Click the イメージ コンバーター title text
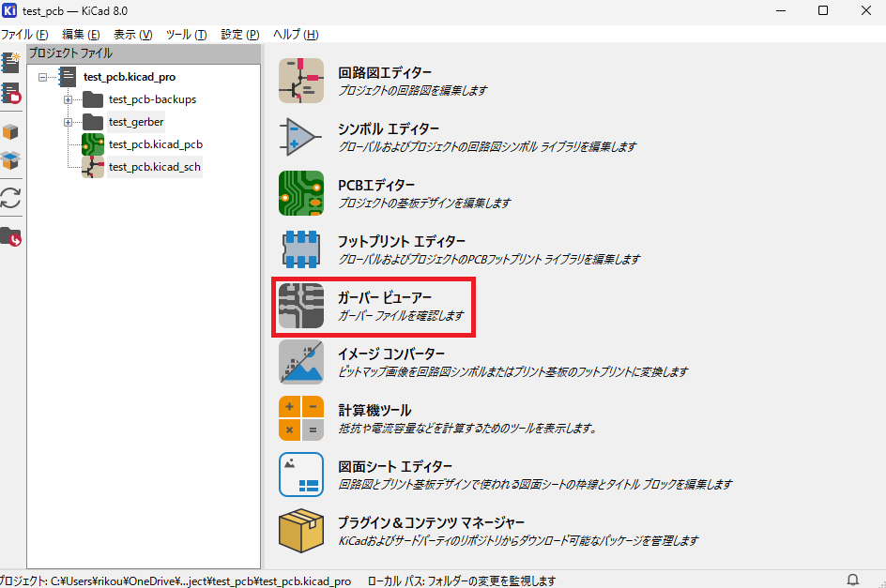 pyautogui.click(x=391, y=354)
